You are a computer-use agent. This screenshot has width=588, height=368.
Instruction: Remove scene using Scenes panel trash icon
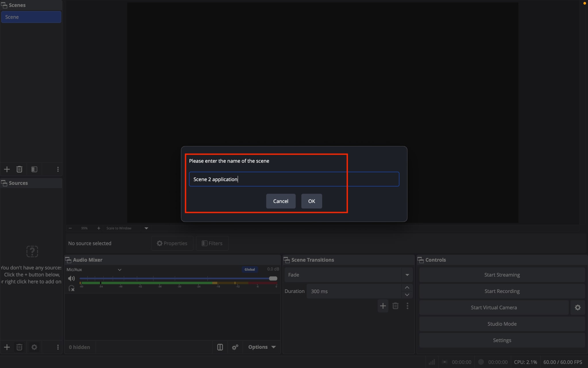point(19,169)
